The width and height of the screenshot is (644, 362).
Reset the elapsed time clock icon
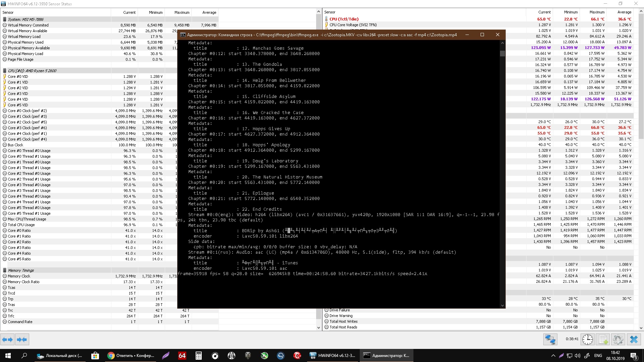587,340
